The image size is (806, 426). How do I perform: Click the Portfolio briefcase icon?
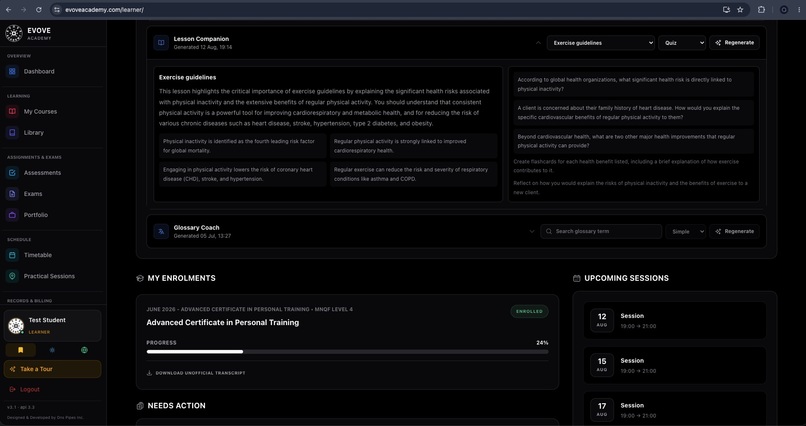(x=12, y=215)
